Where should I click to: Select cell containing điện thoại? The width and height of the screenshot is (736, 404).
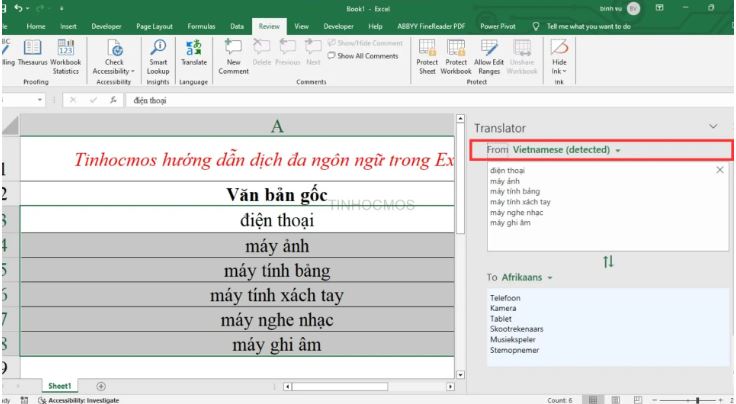(237, 220)
